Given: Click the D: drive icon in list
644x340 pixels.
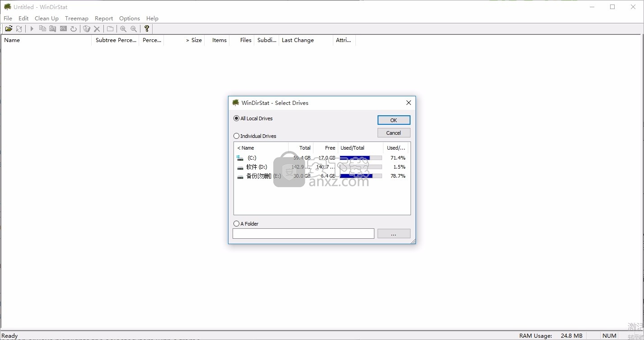Looking at the screenshot, I should tap(240, 167).
